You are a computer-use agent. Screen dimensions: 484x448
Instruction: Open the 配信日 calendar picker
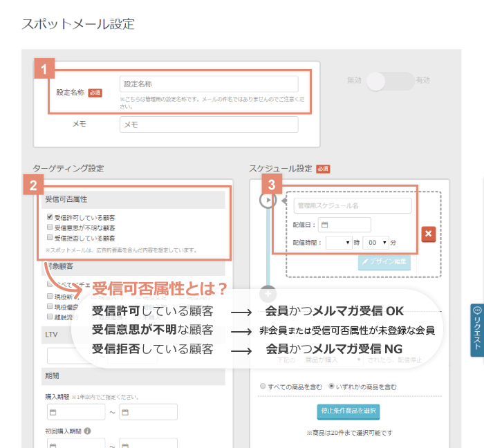325,225
